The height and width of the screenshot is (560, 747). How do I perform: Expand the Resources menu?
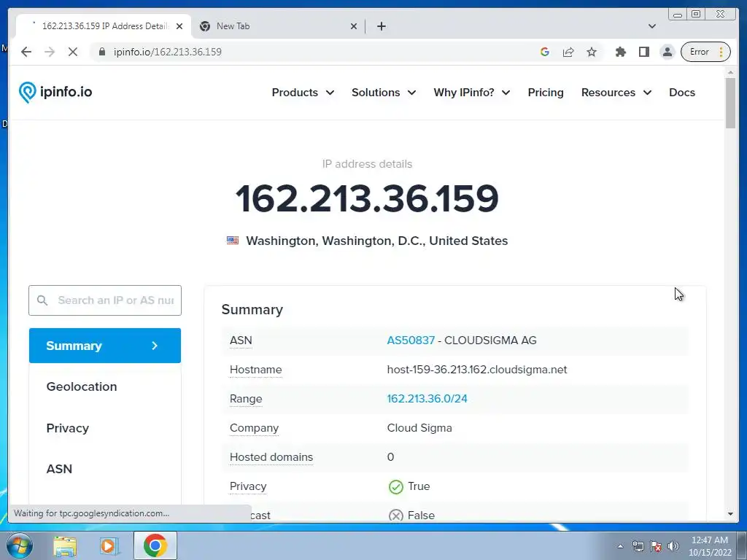[616, 93]
